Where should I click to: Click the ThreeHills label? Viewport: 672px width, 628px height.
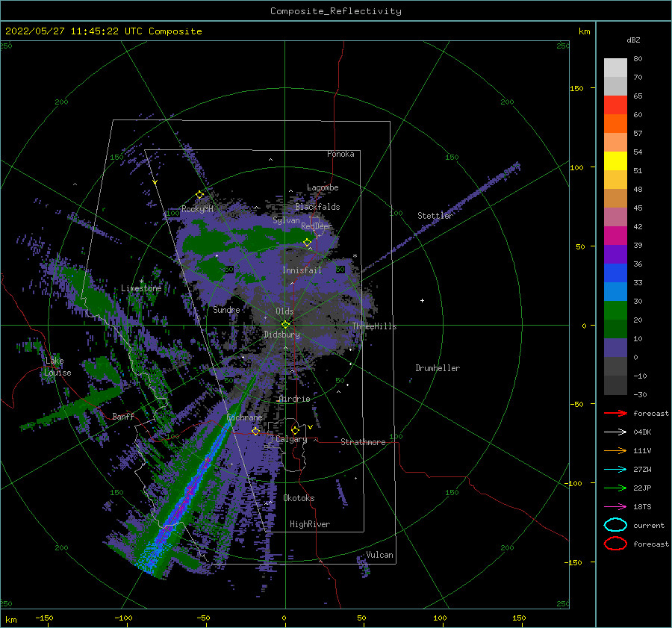pos(375,326)
